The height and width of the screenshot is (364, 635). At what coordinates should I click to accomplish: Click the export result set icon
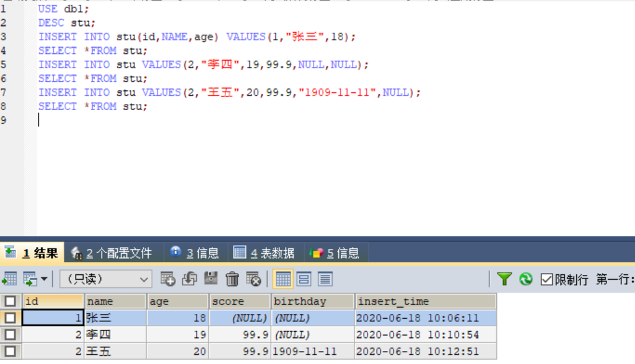tap(9, 279)
